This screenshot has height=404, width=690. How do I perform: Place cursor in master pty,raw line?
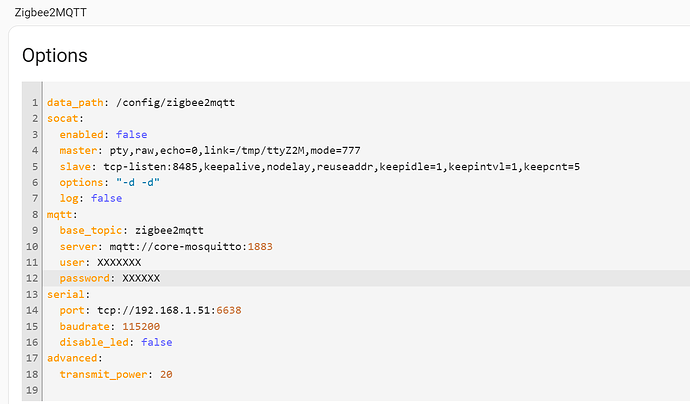(x=210, y=151)
